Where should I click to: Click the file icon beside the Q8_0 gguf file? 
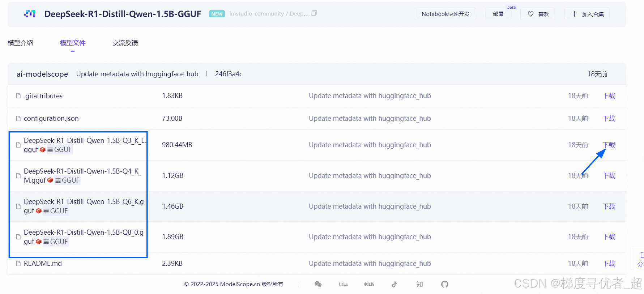coord(18,237)
